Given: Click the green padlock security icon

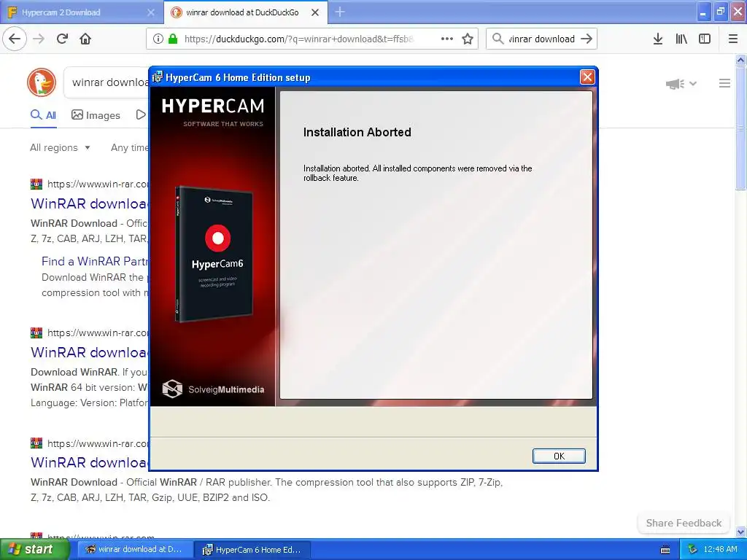Looking at the screenshot, I should (173, 39).
